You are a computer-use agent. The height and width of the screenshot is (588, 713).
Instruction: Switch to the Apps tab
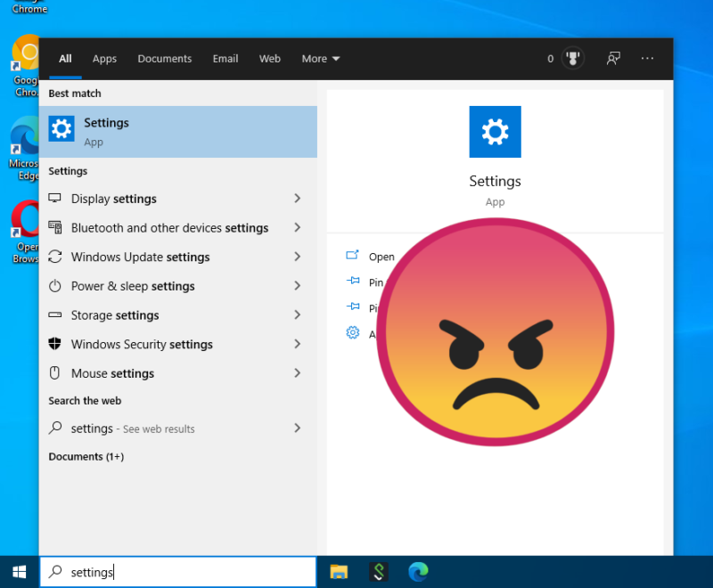pos(104,59)
